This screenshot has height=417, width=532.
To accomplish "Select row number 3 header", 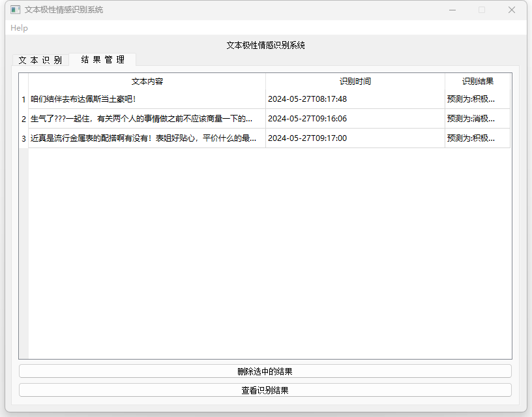I will tap(23, 138).
